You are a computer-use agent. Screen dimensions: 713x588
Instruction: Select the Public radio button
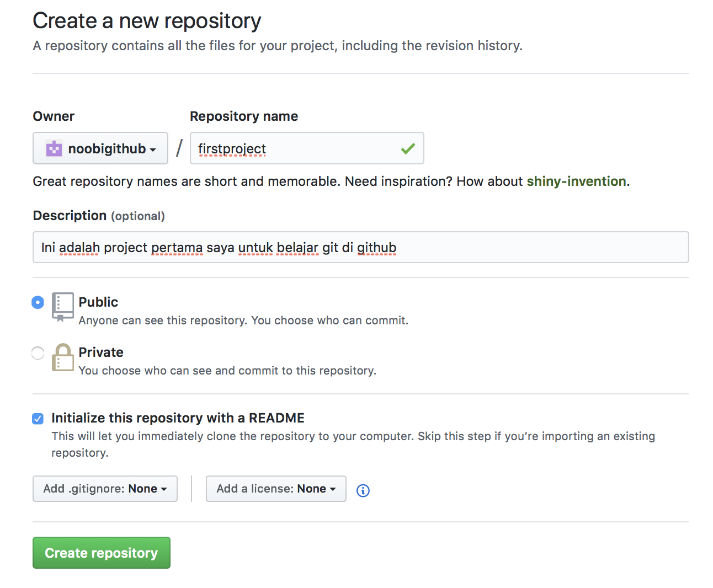pos(38,302)
